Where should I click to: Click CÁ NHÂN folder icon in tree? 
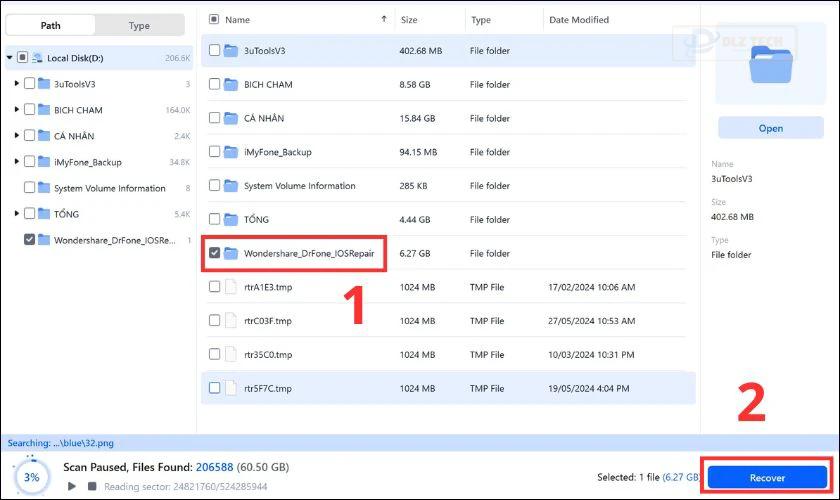(44, 135)
